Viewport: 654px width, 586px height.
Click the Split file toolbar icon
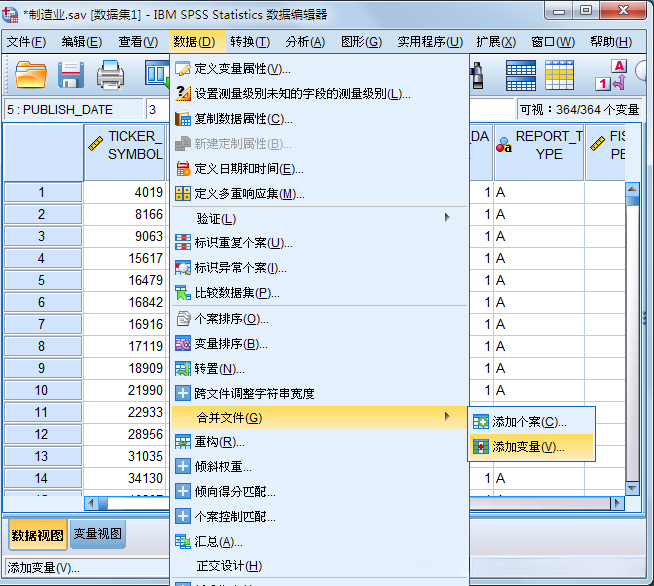click(520, 75)
